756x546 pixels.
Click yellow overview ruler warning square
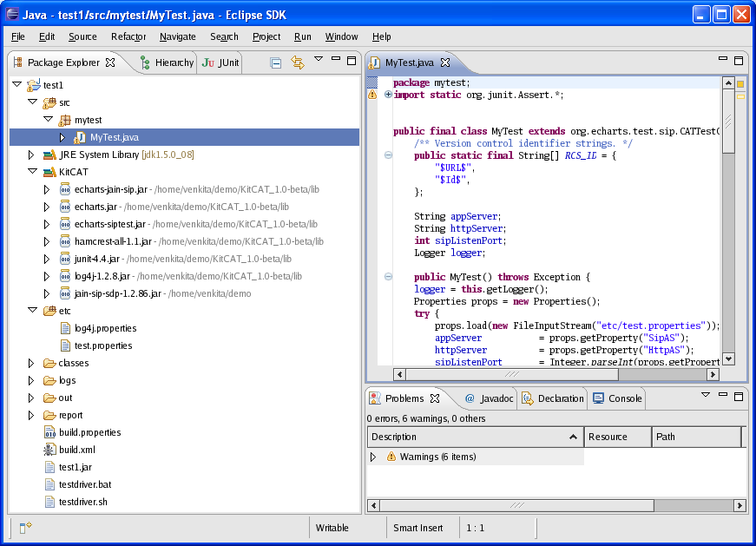click(x=740, y=84)
